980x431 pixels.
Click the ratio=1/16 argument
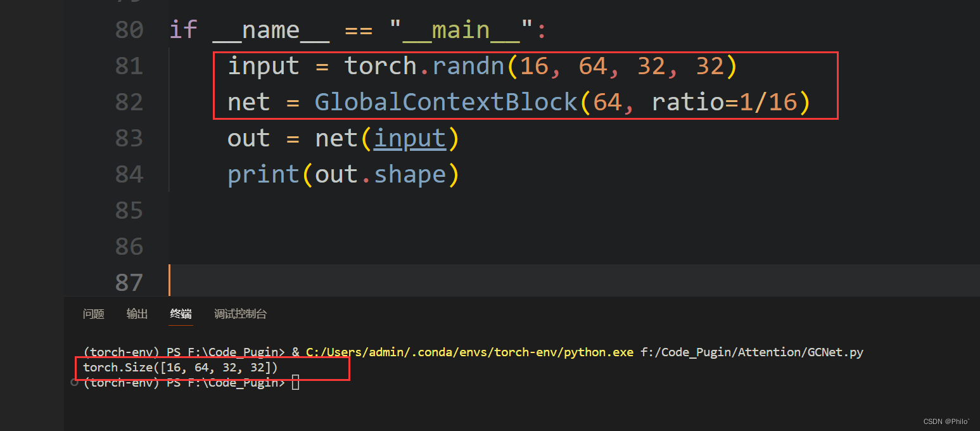pos(724,102)
